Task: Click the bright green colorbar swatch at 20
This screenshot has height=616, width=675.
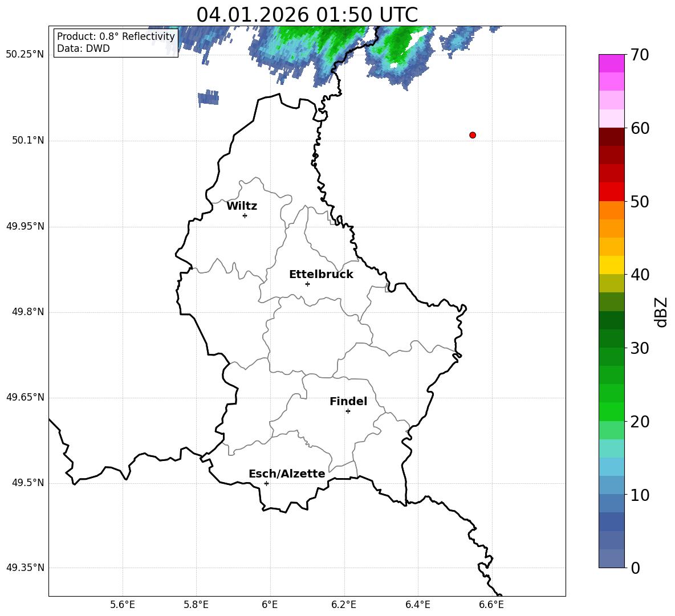Action: [612, 411]
